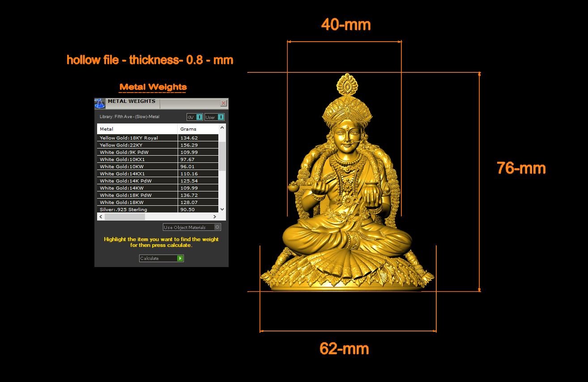Select Yellow Gold:18KY Royal row
Viewport: 588px width, 382px height.
pos(137,138)
